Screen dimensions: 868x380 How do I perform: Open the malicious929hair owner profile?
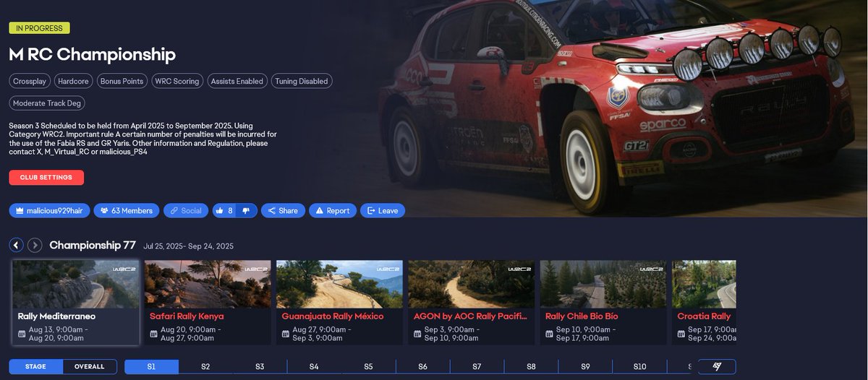coord(48,211)
